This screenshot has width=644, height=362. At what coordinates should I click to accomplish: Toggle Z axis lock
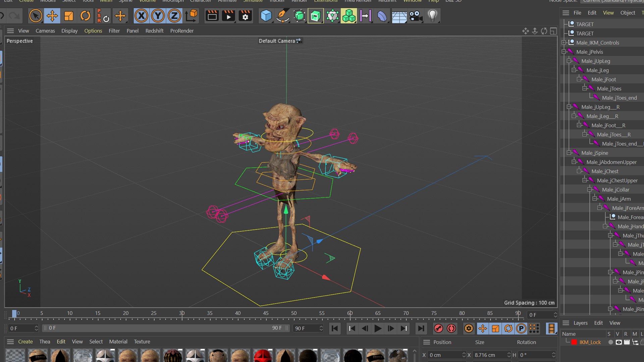click(174, 16)
